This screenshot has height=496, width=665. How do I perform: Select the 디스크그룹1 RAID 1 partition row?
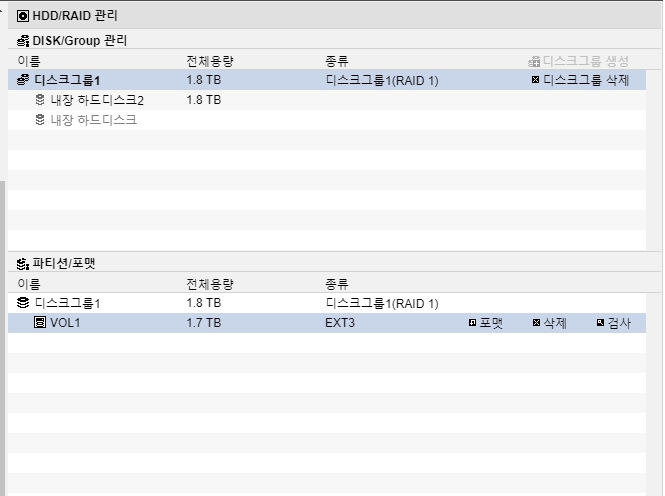point(327,303)
